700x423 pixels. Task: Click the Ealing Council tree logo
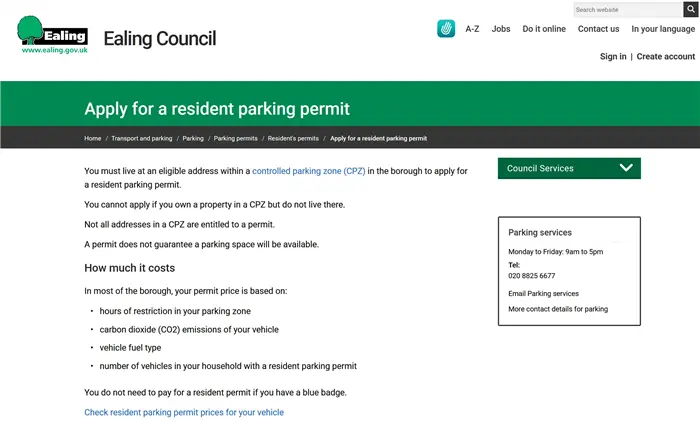tap(52, 33)
